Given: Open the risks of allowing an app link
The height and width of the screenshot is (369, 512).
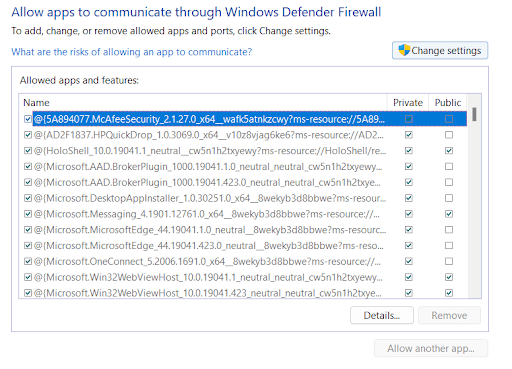Looking at the screenshot, I should pos(132,52).
